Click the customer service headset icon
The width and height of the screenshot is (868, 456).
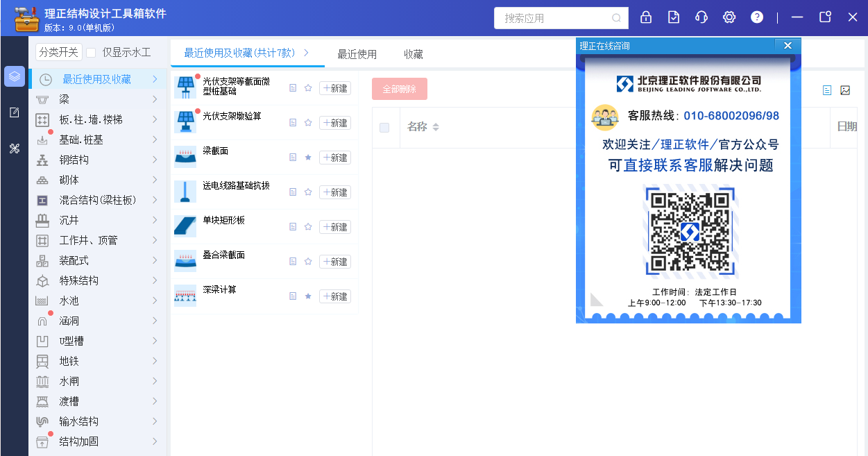pyautogui.click(x=701, y=17)
